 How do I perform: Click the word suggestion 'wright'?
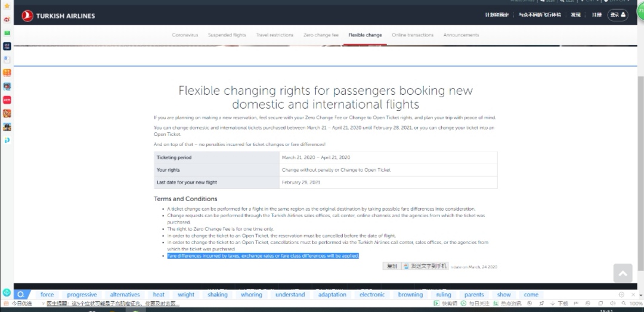click(x=186, y=295)
